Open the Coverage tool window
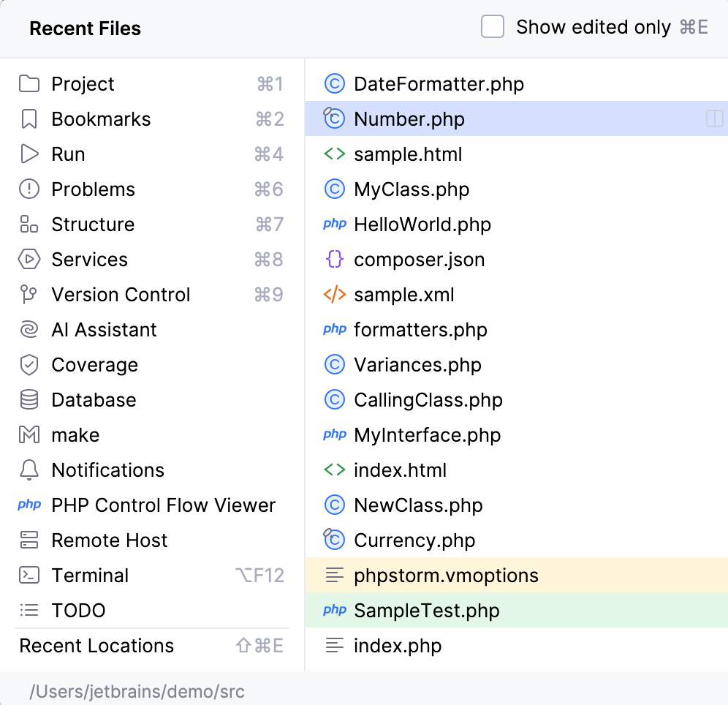This screenshot has height=705, width=728. click(94, 365)
